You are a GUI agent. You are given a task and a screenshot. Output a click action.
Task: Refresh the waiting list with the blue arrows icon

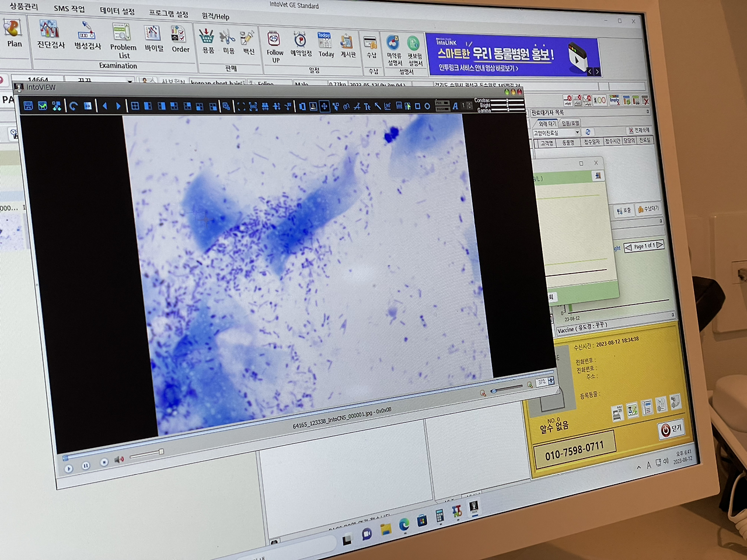click(588, 132)
